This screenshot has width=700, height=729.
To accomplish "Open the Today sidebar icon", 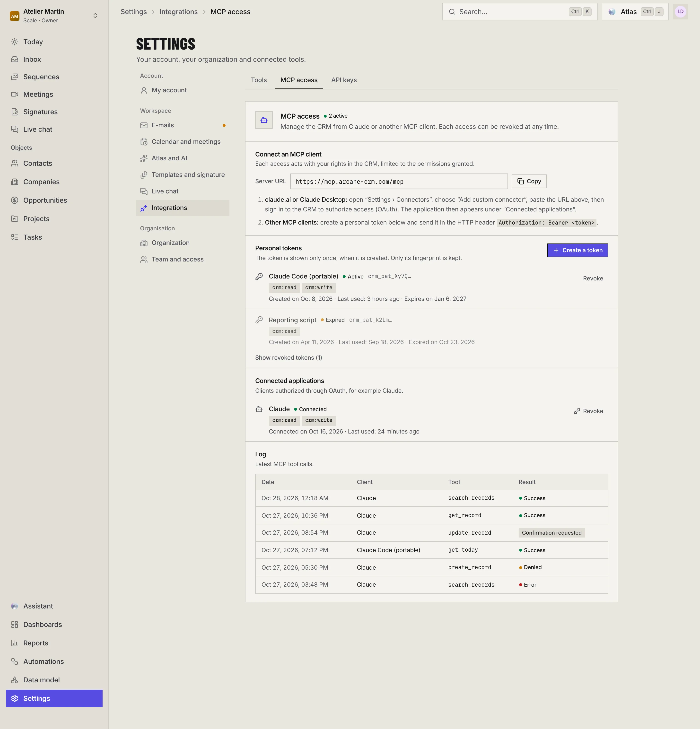I will pos(15,42).
